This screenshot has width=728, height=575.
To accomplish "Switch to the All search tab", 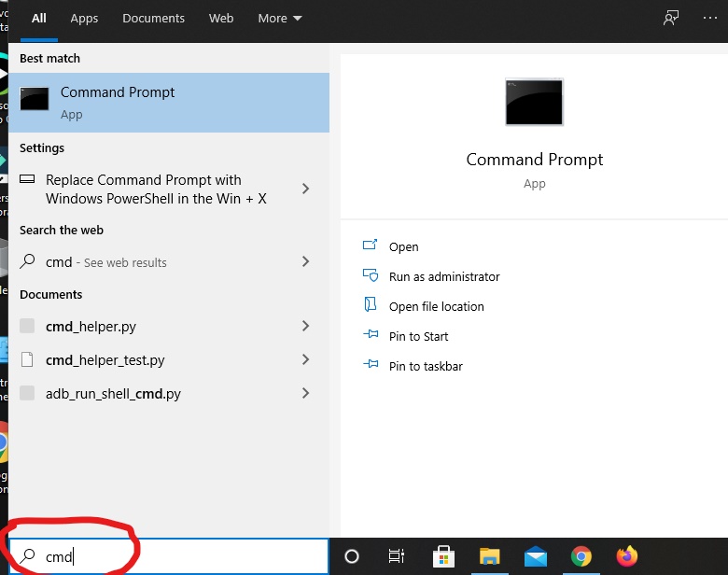I will pyautogui.click(x=39, y=19).
